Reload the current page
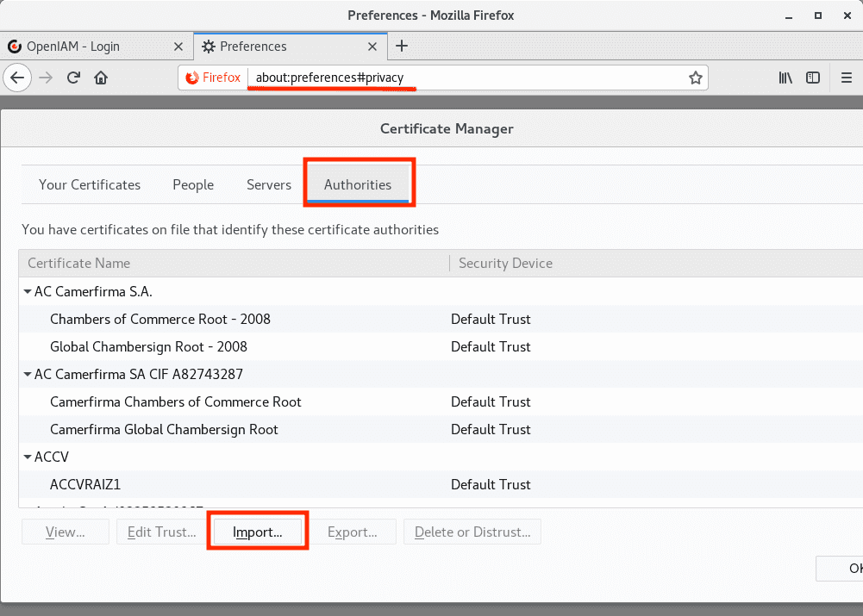The height and width of the screenshot is (616, 863). [74, 78]
